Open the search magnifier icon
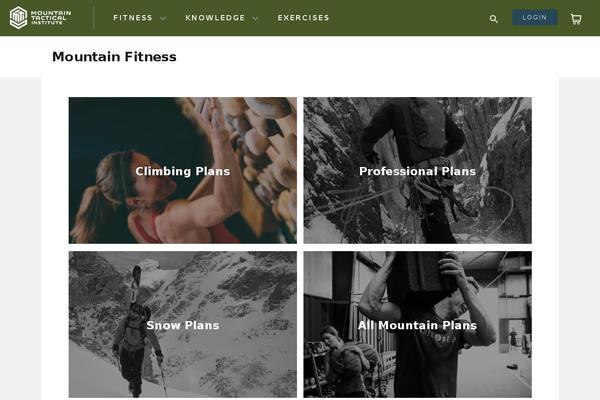Screen dimensions: 600x400 point(494,19)
